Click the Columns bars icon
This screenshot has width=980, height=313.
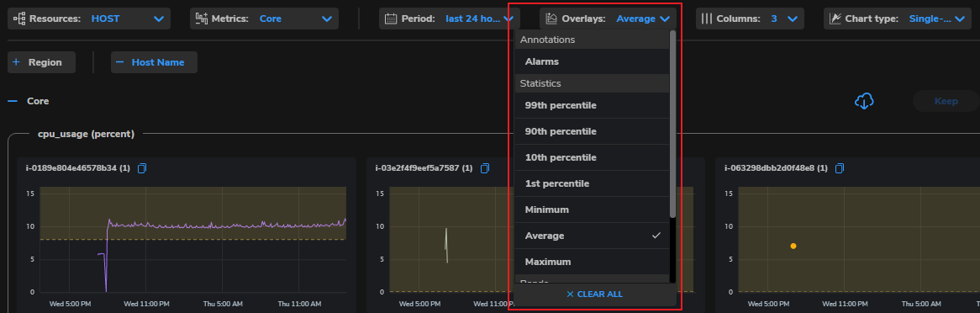click(707, 19)
